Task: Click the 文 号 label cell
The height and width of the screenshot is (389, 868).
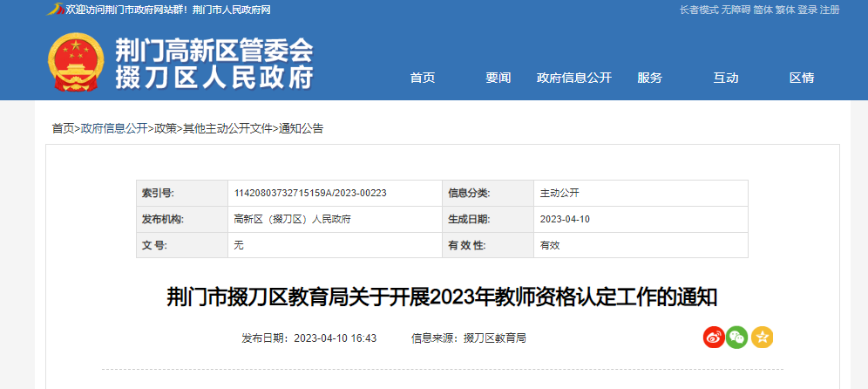Action: click(x=182, y=245)
